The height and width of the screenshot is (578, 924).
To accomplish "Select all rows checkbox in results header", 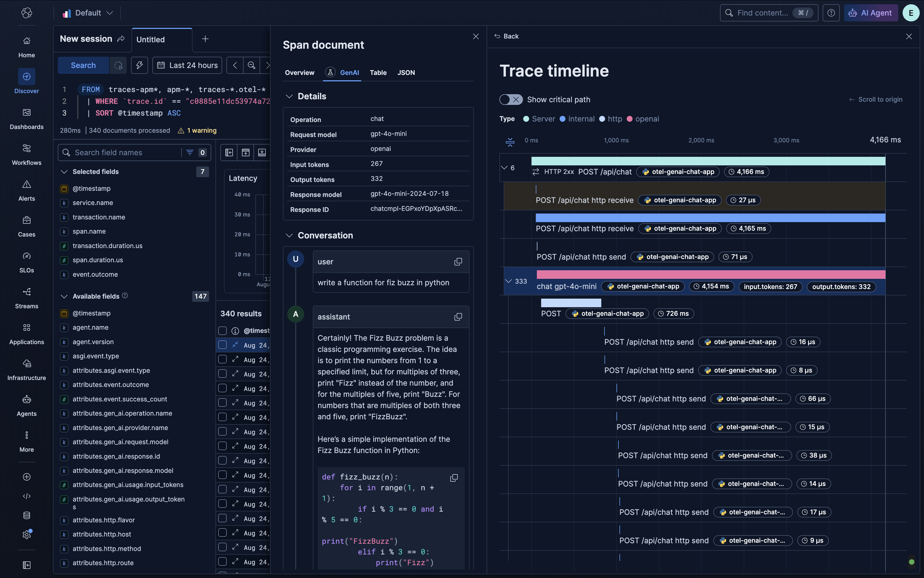I will coord(222,331).
